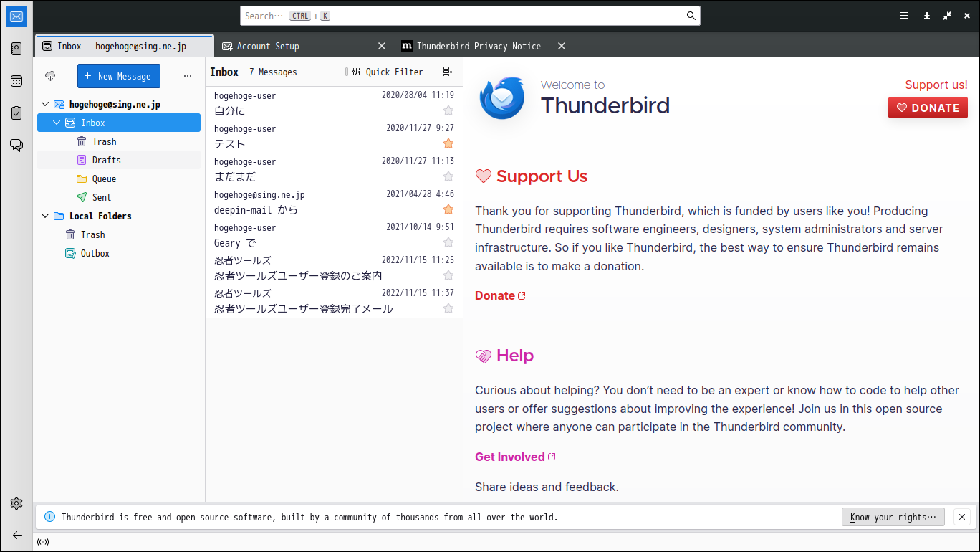Switch to the Inbox tab

pos(124,46)
